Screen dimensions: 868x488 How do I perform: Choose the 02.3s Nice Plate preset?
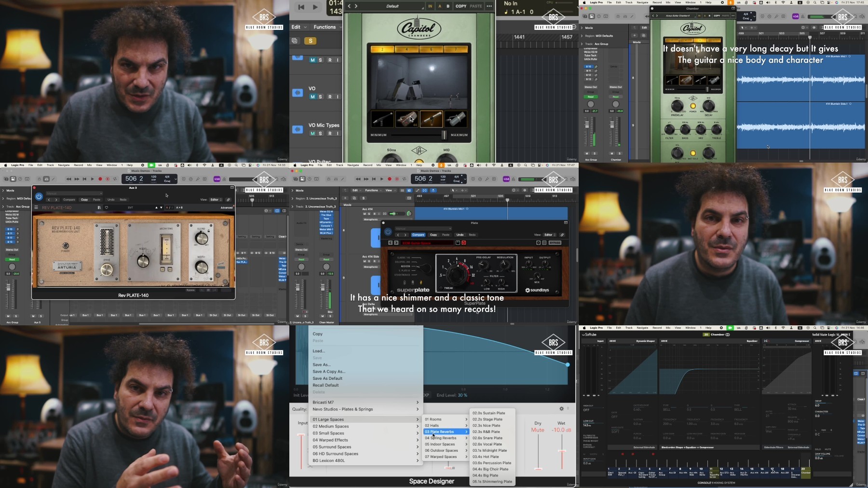487,425
